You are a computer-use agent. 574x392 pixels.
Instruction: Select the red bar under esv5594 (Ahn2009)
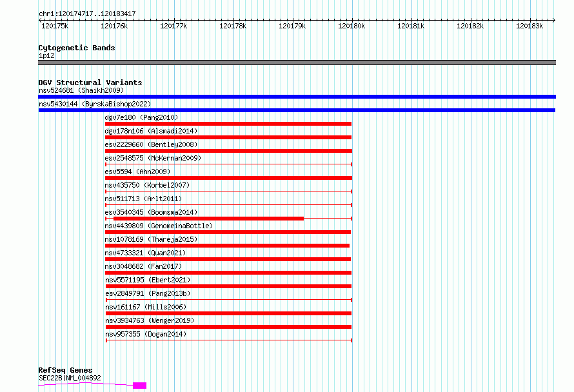(228, 178)
